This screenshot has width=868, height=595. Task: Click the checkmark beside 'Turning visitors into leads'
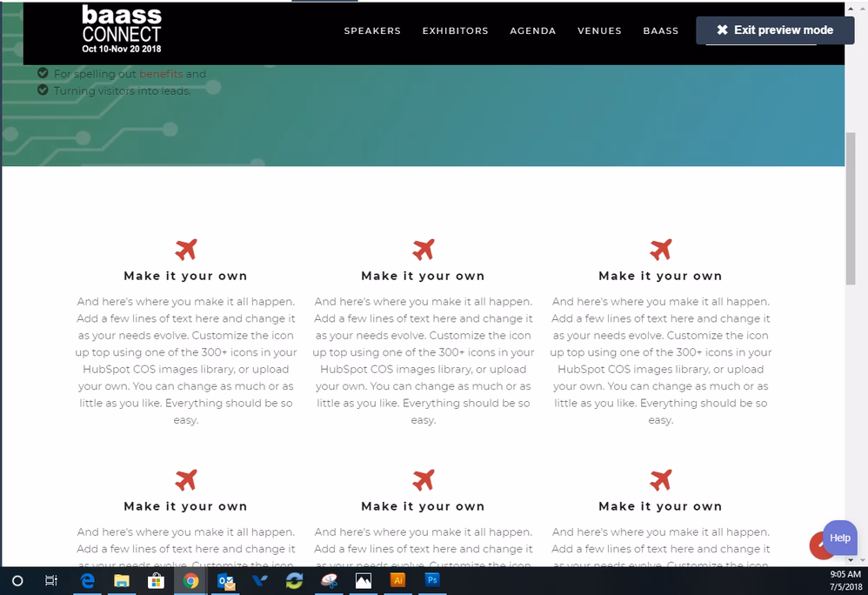point(43,90)
